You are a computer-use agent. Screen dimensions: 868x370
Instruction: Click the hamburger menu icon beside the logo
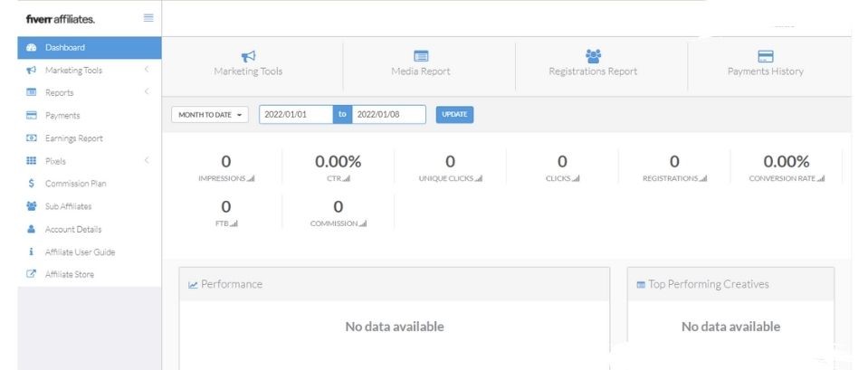(x=148, y=18)
